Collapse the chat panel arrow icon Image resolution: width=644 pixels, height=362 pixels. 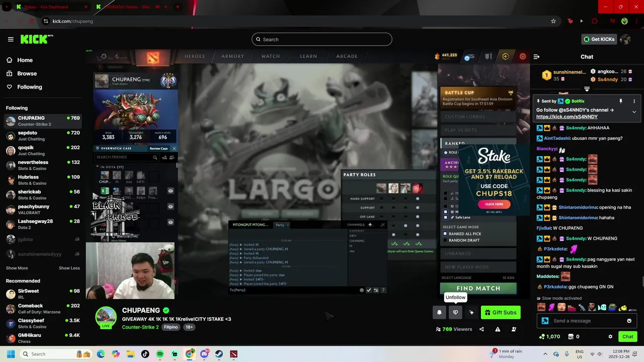click(x=536, y=57)
